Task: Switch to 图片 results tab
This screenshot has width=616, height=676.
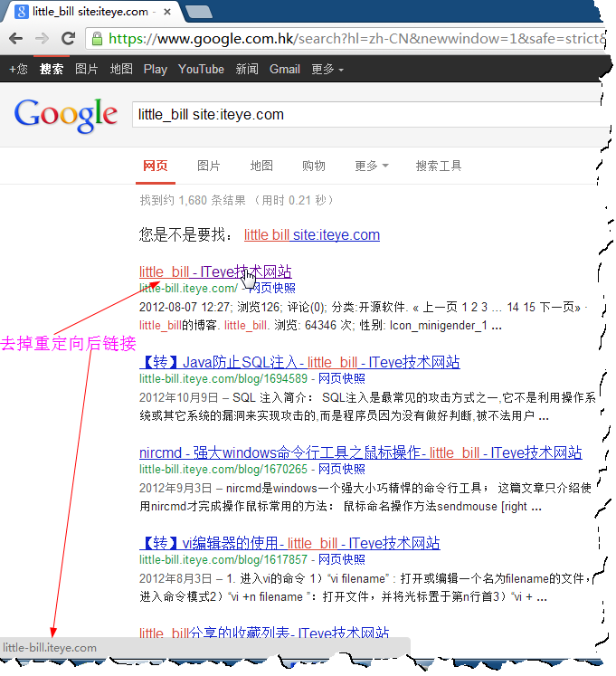Action: pos(209,166)
